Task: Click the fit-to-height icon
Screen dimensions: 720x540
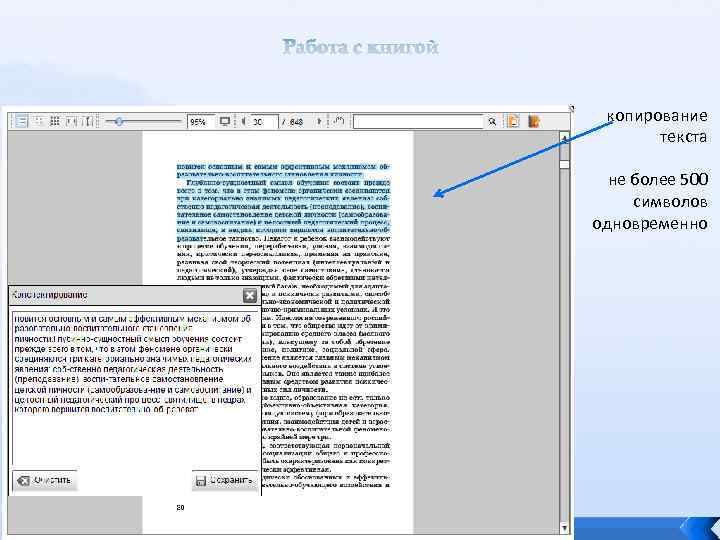Action: click(89, 121)
